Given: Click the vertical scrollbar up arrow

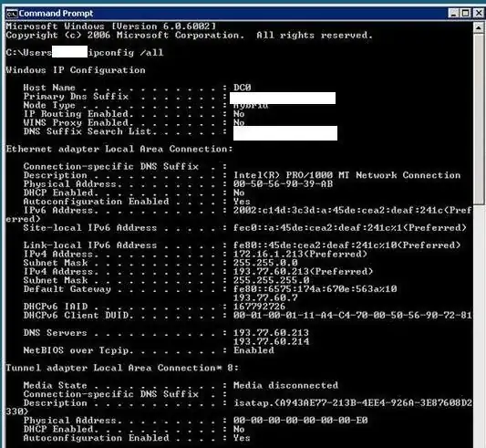Looking at the screenshot, I should 479,28.
